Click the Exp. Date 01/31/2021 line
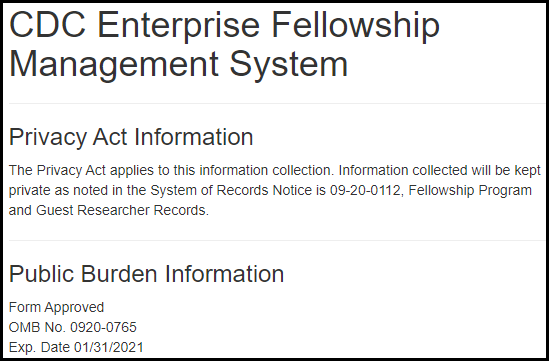Image resolution: width=549 pixels, height=361 pixels. pos(76,347)
